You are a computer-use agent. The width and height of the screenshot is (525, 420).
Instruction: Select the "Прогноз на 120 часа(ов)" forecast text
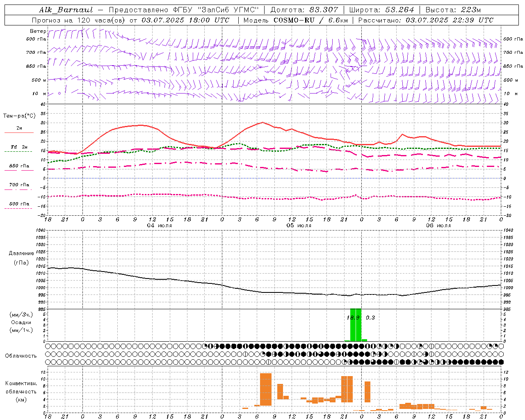[x=79, y=20]
